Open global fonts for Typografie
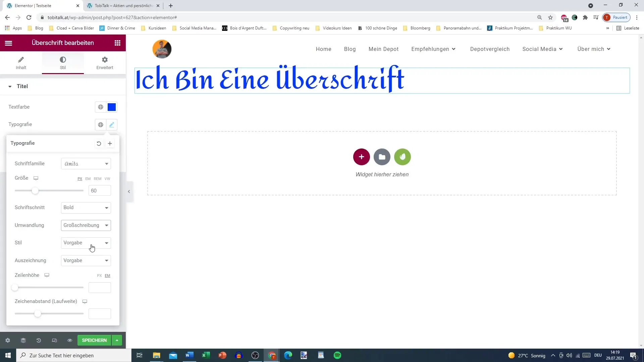The width and height of the screenshot is (644, 362). pos(101,125)
